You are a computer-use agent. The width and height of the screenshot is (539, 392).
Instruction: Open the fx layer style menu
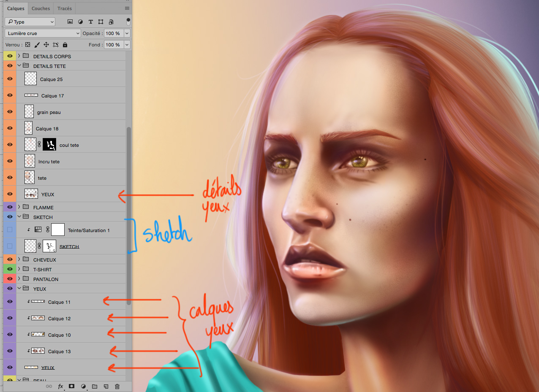60,386
